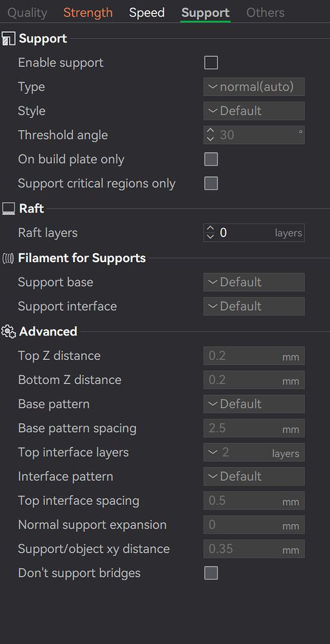Screen dimensions: 330x644
Task: Click the Threshold angle label
Action: [63, 135]
